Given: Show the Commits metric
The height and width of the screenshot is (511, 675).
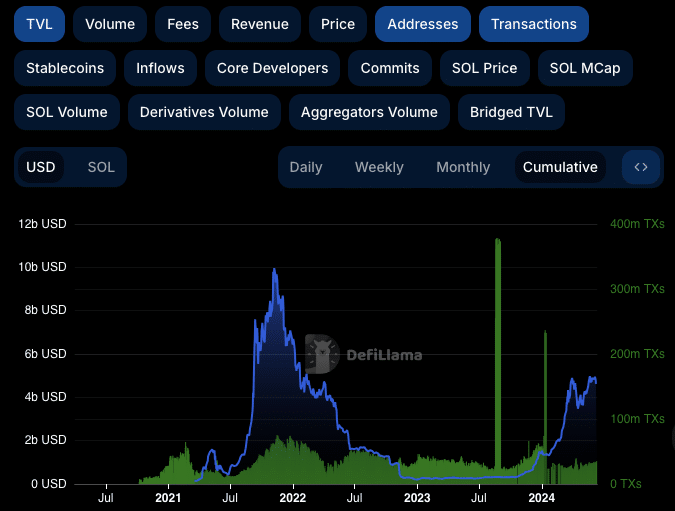Looking at the screenshot, I should (x=390, y=68).
